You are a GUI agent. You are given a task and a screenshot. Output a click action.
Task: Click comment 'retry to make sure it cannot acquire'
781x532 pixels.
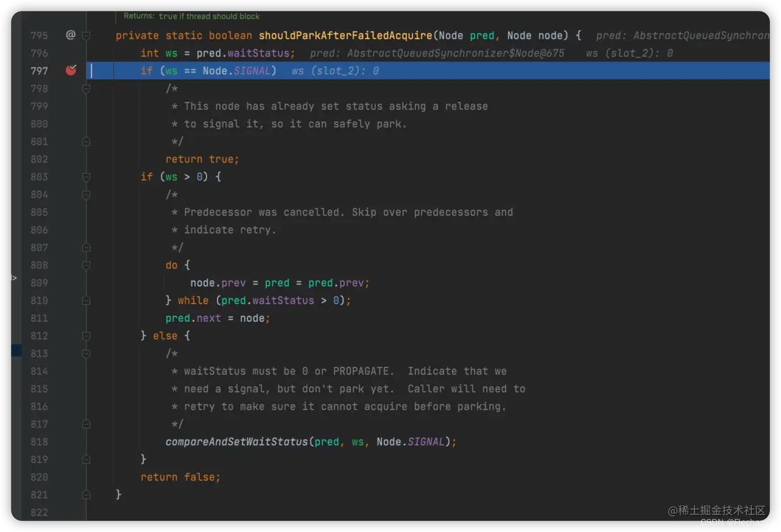pos(339,406)
